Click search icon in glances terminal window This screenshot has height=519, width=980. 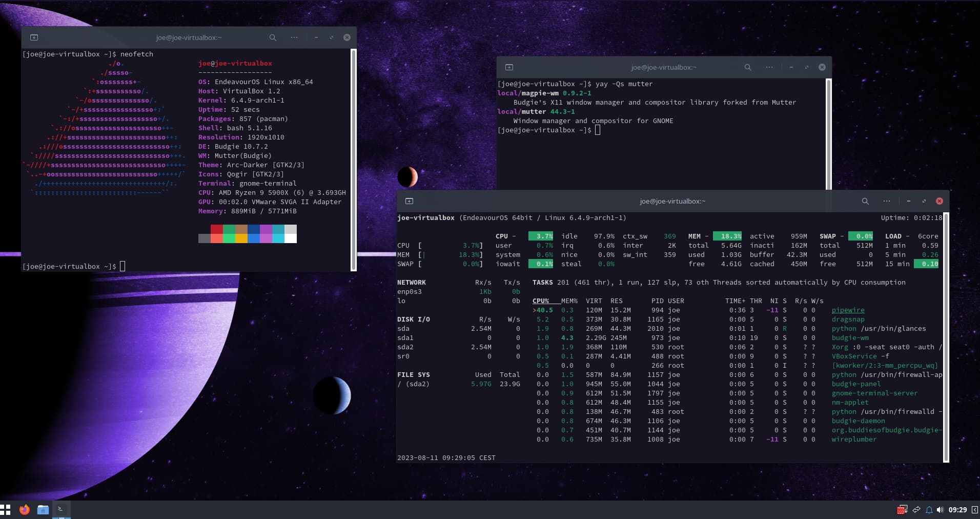865,201
